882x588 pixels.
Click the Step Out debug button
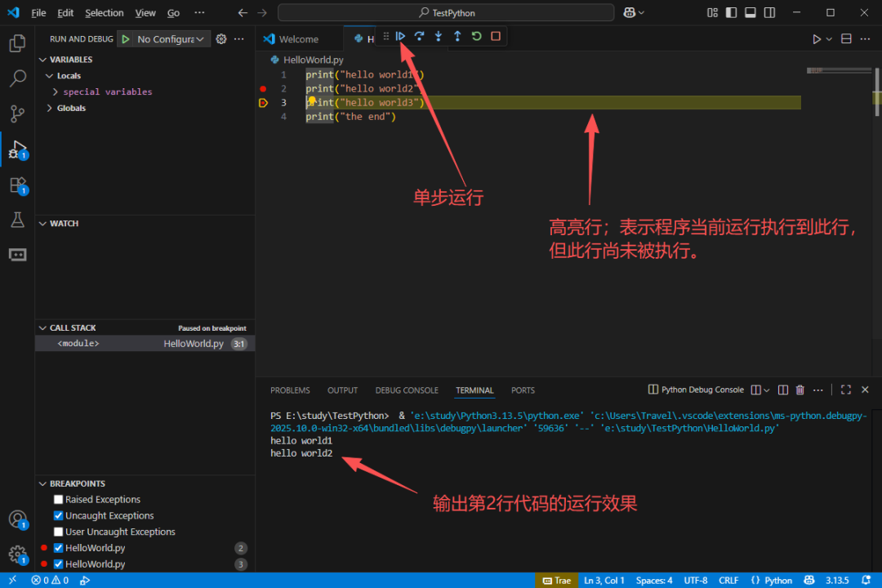458,36
